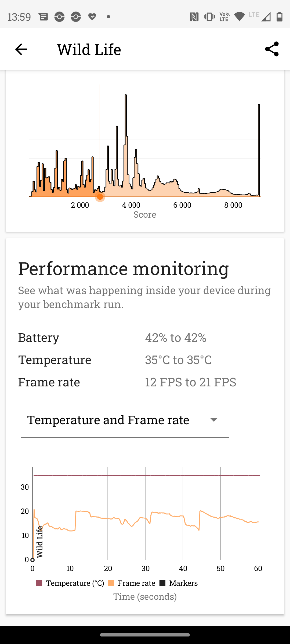Toggle Markers legend entry
Screen dimensions: 290x644
179,583
